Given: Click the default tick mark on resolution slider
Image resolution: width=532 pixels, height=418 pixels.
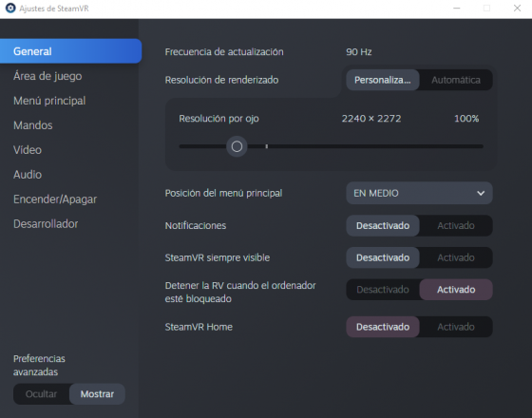Looking at the screenshot, I should coord(267,146).
